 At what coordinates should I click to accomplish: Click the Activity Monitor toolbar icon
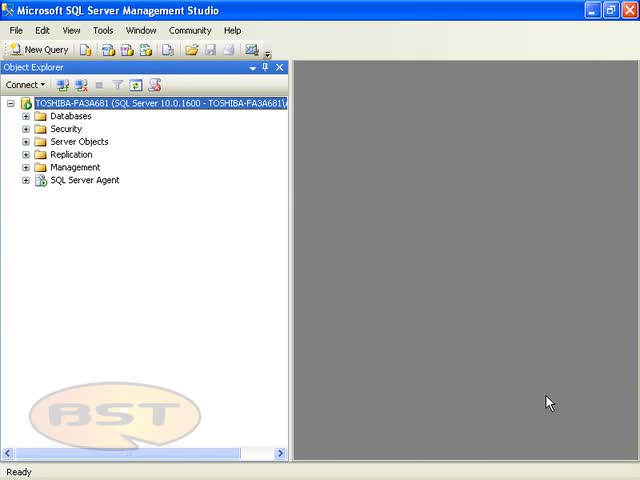click(252, 50)
